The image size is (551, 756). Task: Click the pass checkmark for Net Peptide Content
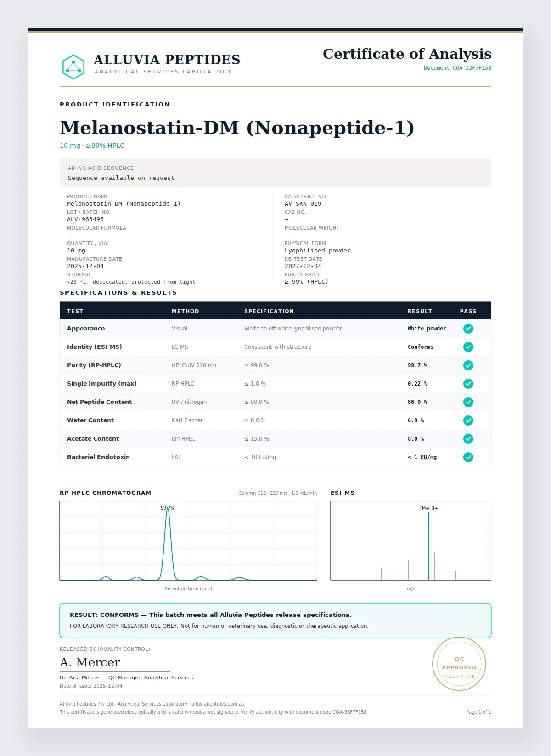coord(468,402)
